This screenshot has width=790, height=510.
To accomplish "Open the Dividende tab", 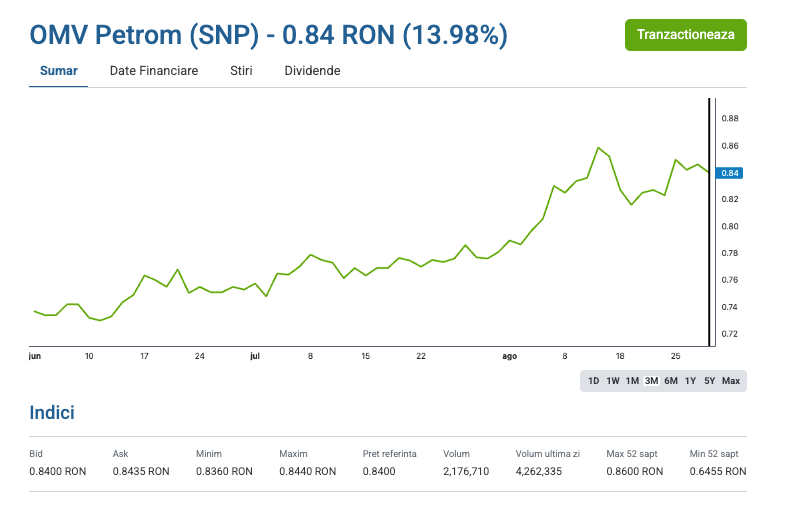I will point(312,71).
